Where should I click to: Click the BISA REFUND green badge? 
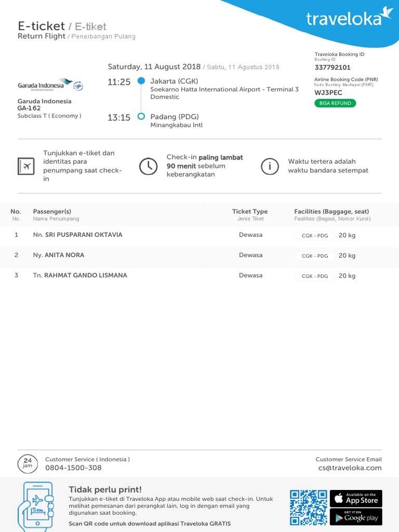pyautogui.click(x=335, y=103)
